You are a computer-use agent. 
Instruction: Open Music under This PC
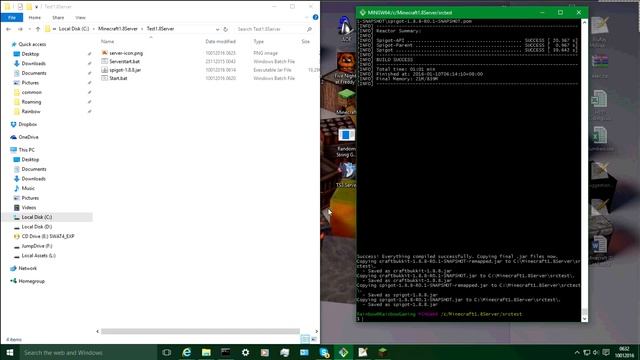coord(28,188)
